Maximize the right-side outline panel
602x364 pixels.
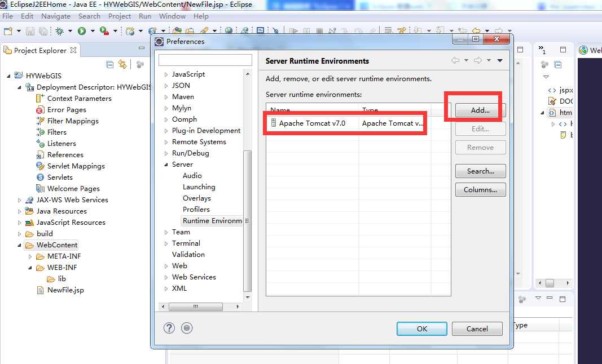pyautogui.click(x=563, y=50)
